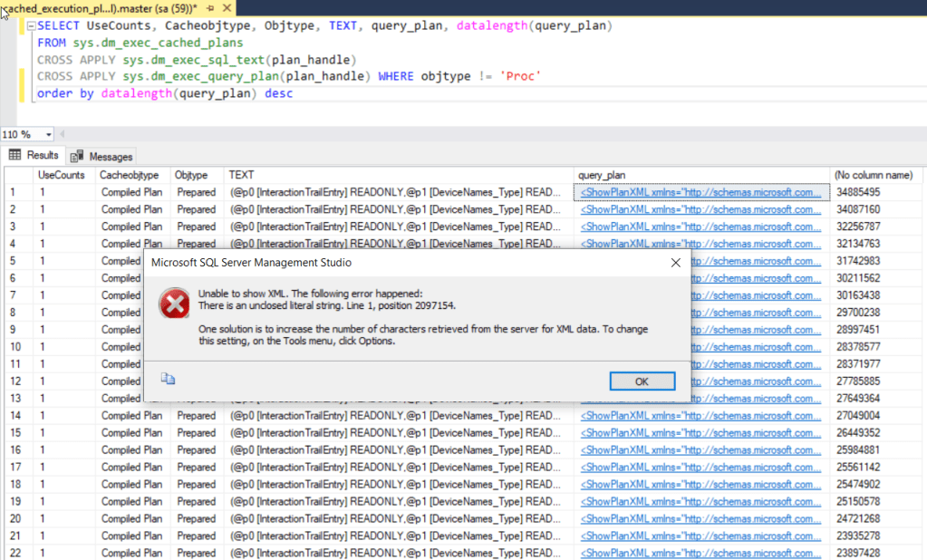The image size is (927, 560).
Task: Collapse the SELECT statement outline box
Action: pyautogui.click(x=30, y=26)
